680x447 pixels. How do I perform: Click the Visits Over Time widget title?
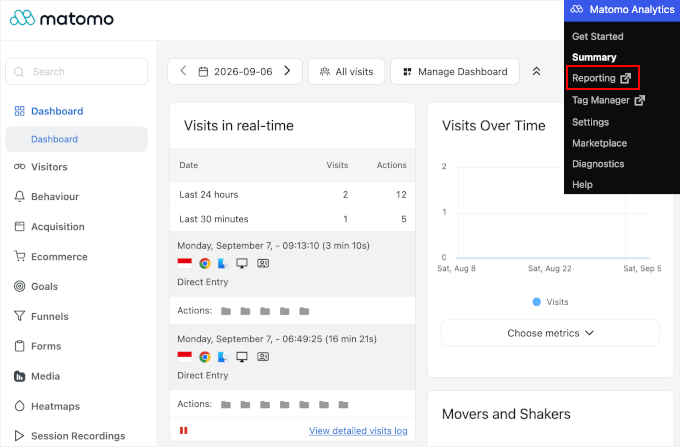(494, 126)
